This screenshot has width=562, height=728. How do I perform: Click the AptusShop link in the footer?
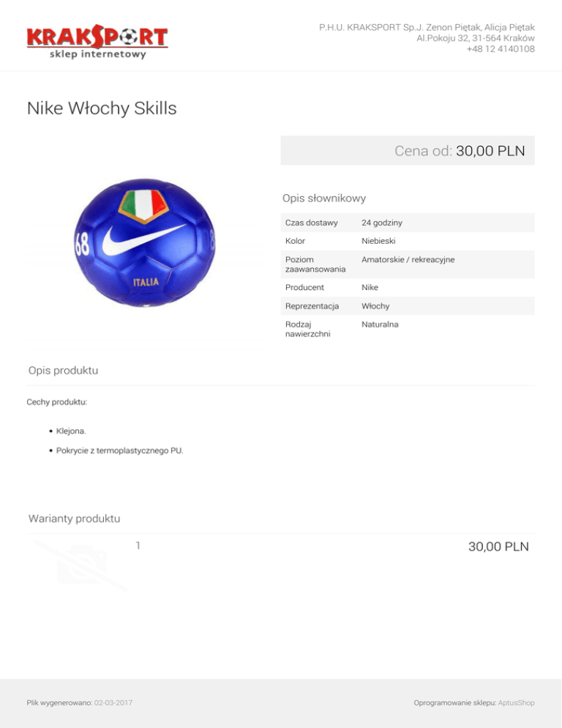coord(516,703)
